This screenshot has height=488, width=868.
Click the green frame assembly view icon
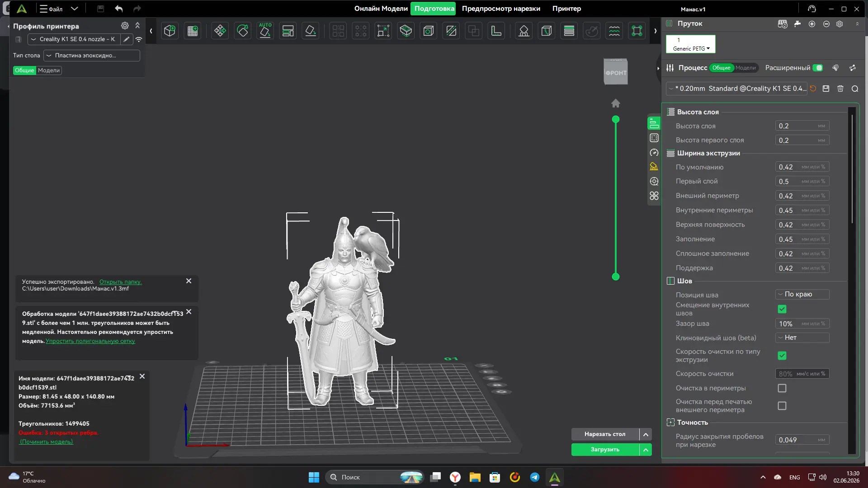637,31
